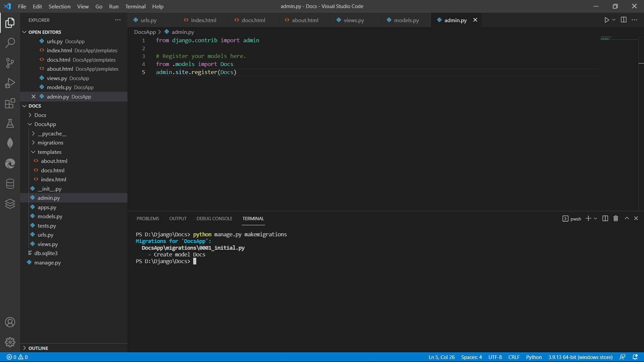
Task: Open the Testing flask view
Action: pos(10,123)
